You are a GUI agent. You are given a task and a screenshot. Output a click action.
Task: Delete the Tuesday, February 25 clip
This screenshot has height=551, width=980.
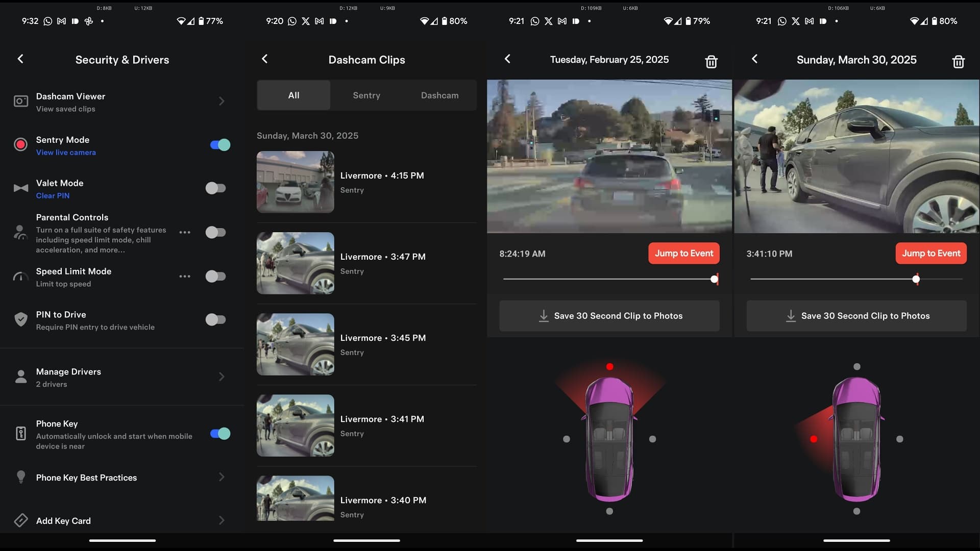(711, 62)
